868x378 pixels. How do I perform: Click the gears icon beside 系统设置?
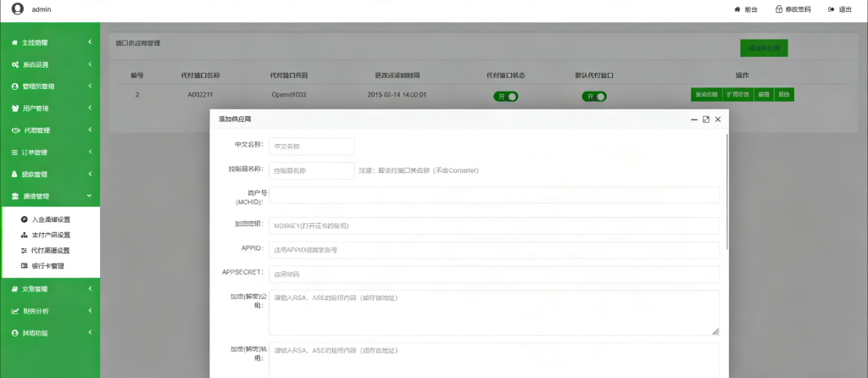click(15, 64)
